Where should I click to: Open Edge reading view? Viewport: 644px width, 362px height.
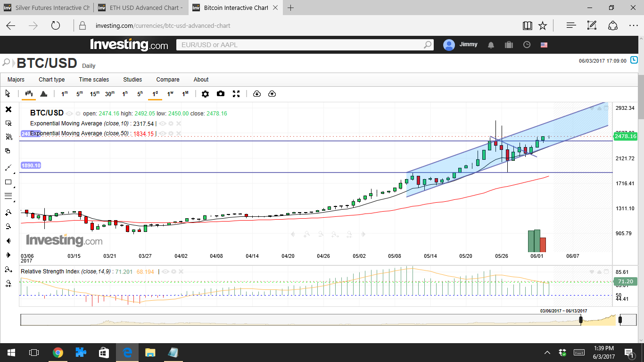528,25
